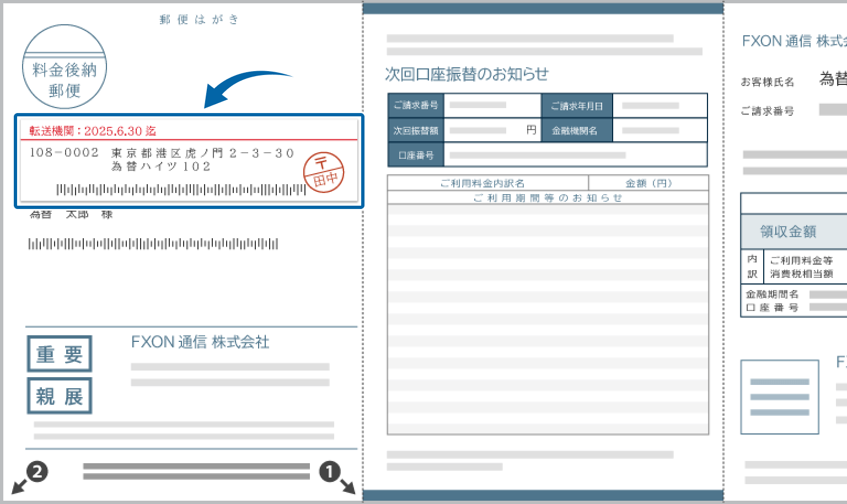Click the ご利用料金等 text
This screenshot has width=847, height=504.
click(801, 260)
